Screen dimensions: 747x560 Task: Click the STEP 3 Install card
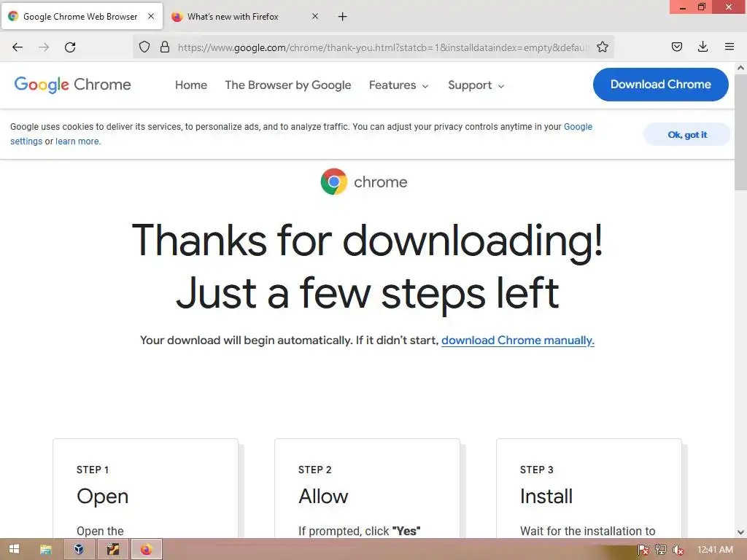coord(589,489)
